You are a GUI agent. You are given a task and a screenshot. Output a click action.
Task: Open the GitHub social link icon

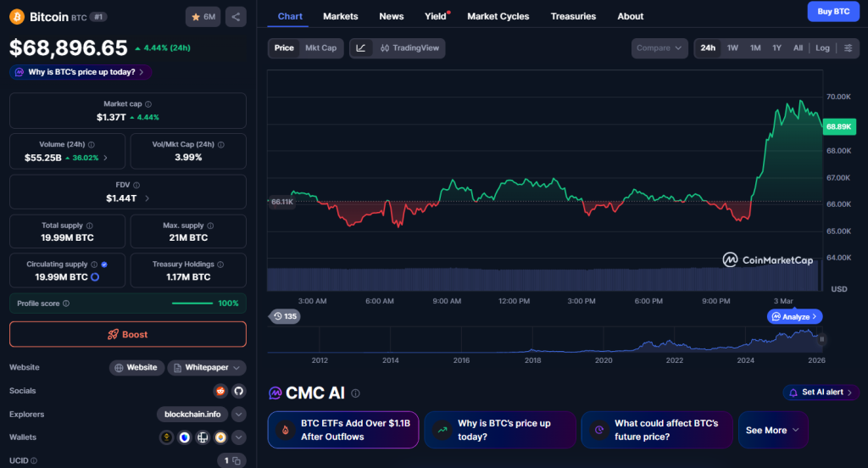click(238, 391)
